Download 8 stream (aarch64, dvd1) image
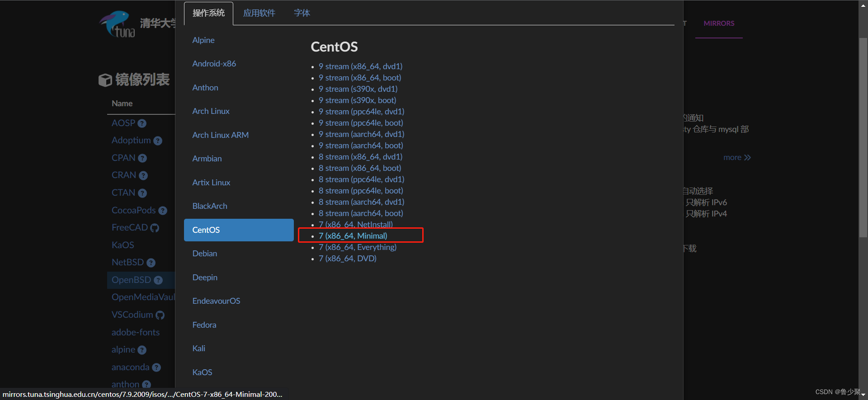The width and height of the screenshot is (868, 400). (x=361, y=202)
